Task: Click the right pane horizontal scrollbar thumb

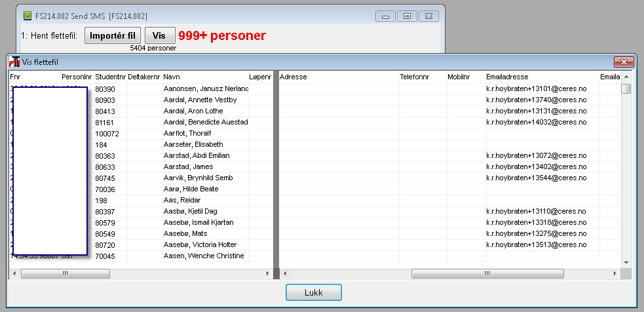Action: (x=487, y=274)
